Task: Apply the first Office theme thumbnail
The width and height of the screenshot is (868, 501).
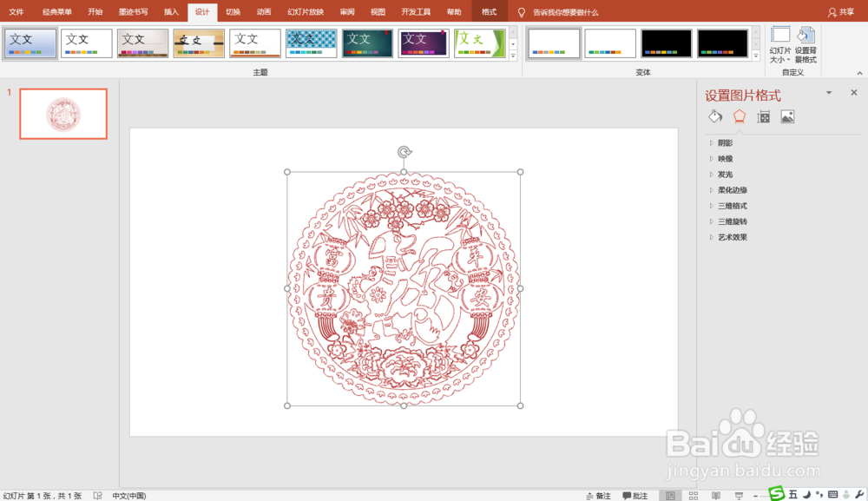Action: point(30,43)
